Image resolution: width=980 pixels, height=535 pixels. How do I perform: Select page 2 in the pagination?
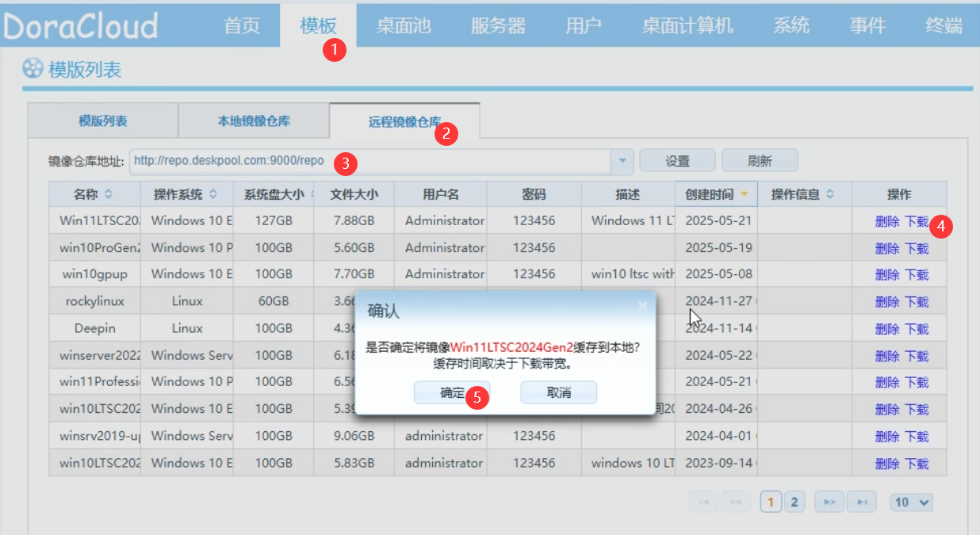pos(794,502)
